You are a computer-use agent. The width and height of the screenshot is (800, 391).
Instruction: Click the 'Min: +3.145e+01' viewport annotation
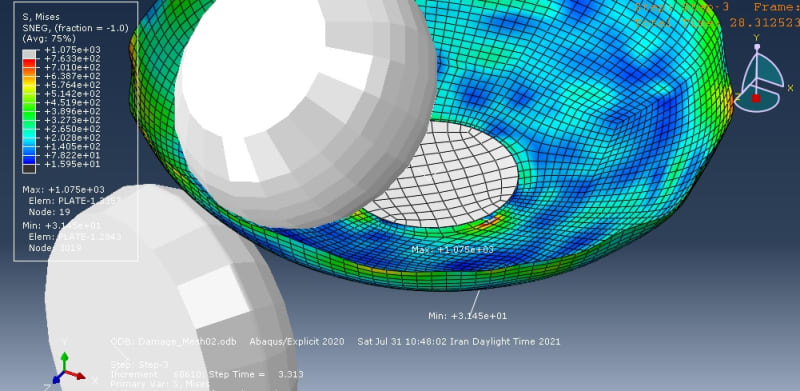click(x=468, y=316)
